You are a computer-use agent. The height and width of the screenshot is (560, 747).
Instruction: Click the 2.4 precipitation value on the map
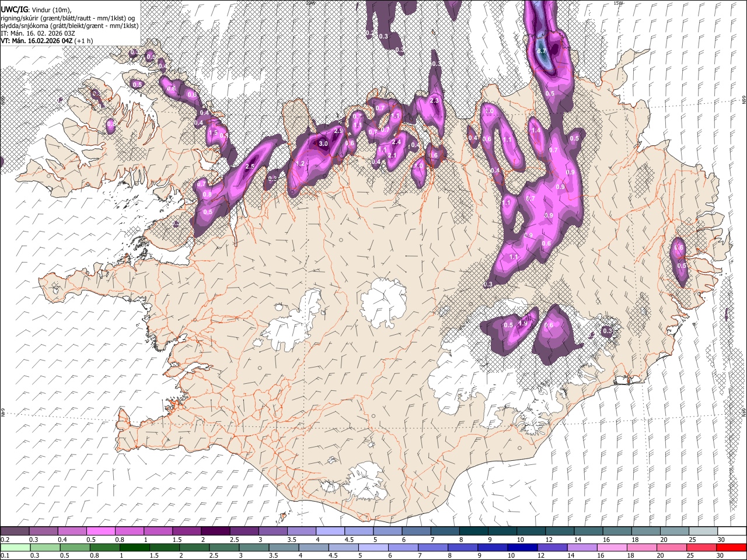pos(397,142)
